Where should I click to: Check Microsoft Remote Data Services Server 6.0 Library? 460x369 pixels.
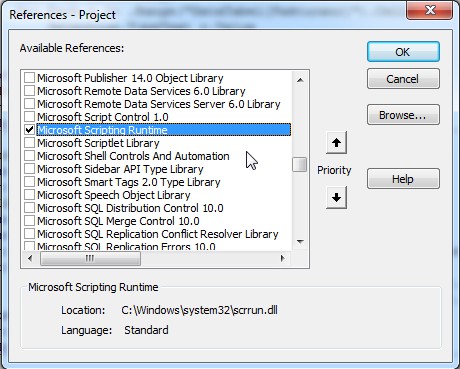pyautogui.click(x=29, y=104)
